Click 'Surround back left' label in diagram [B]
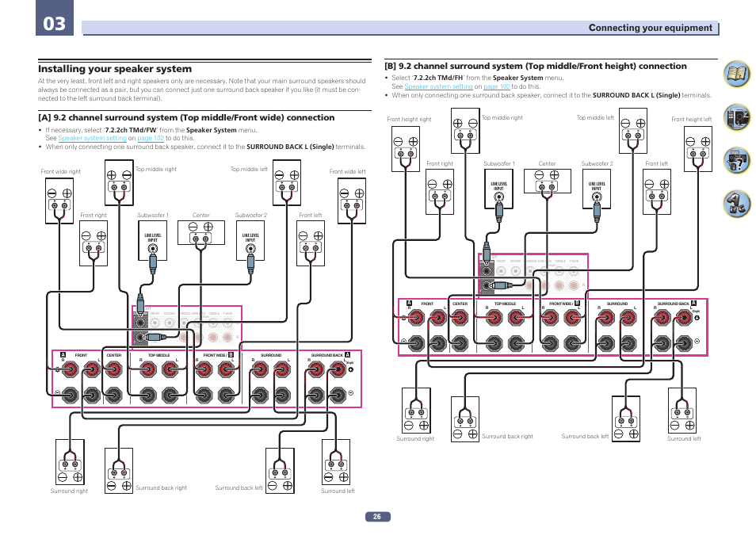The image size is (756, 535). [x=585, y=436]
